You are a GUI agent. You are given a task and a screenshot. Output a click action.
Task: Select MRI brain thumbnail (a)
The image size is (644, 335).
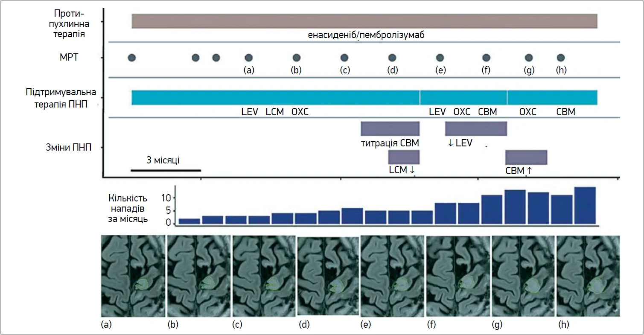133,275
